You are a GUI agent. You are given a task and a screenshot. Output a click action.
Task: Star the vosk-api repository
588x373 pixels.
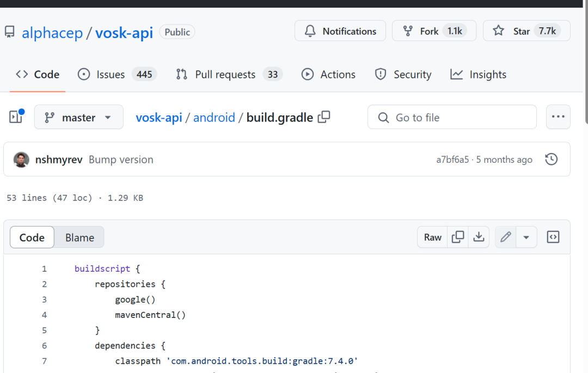click(526, 31)
